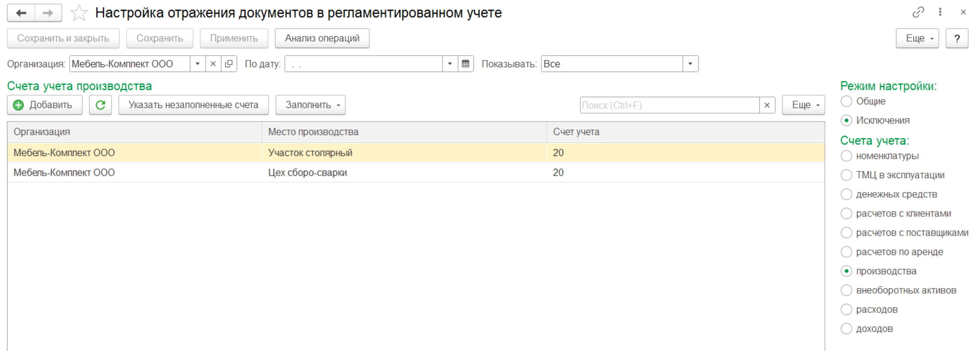Open the Заполнить dropdown menu
This screenshot has height=351, width=980.
pos(310,105)
